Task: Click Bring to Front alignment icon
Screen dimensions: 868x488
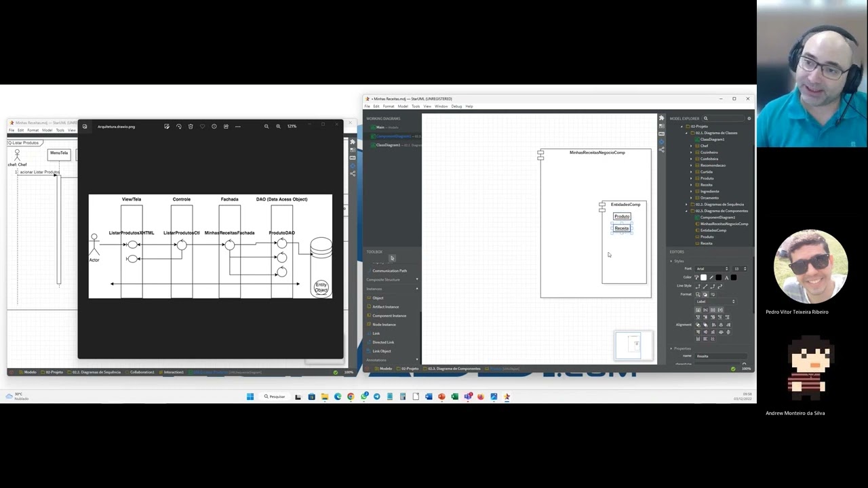Action: pyautogui.click(x=698, y=325)
